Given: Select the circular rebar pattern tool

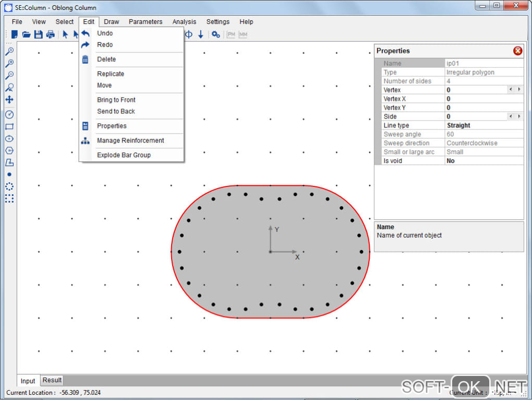Looking at the screenshot, I should click(x=9, y=186).
